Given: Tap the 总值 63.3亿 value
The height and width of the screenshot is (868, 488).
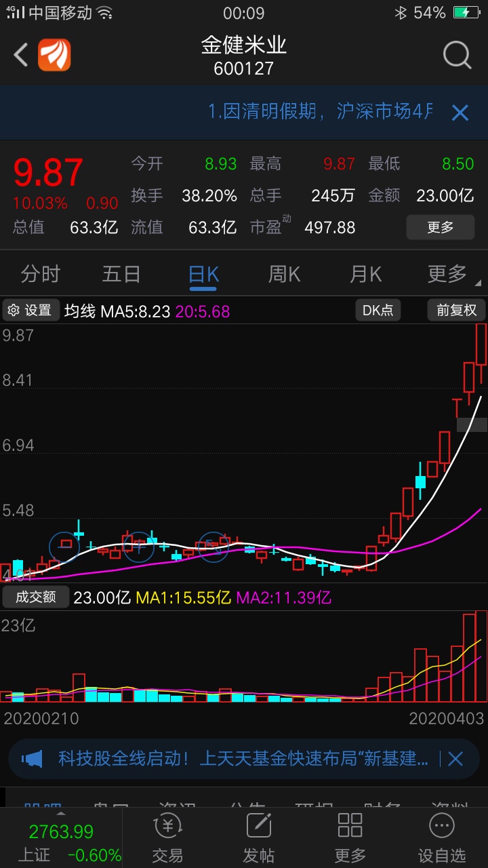Looking at the screenshot, I should click(x=94, y=227).
